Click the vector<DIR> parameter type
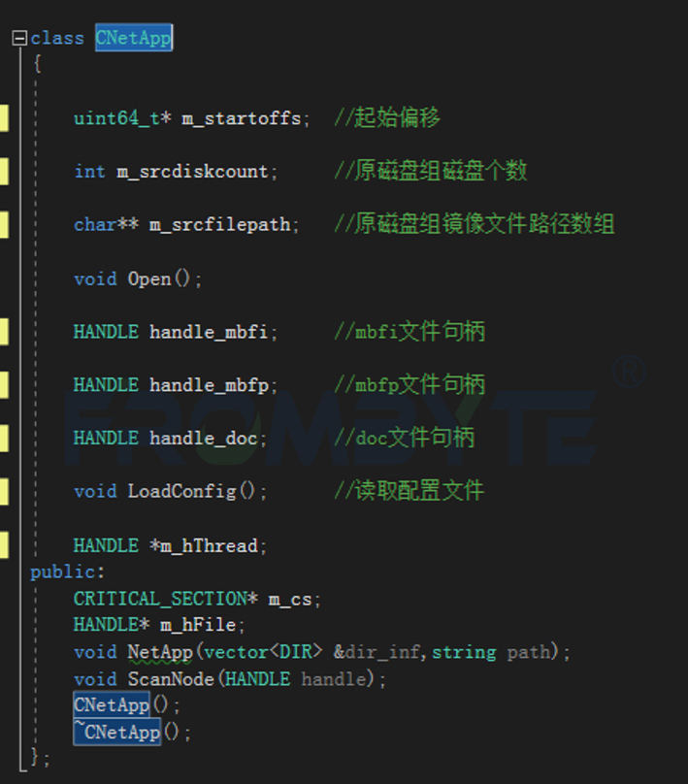 (x=263, y=652)
